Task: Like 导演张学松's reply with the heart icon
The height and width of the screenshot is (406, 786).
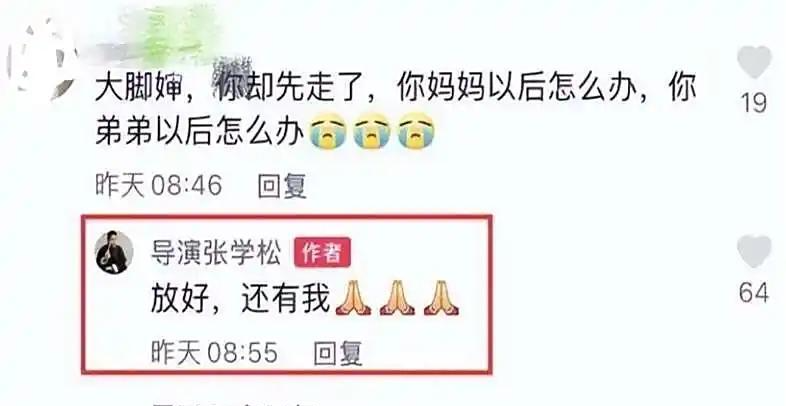Action: coord(754,252)
